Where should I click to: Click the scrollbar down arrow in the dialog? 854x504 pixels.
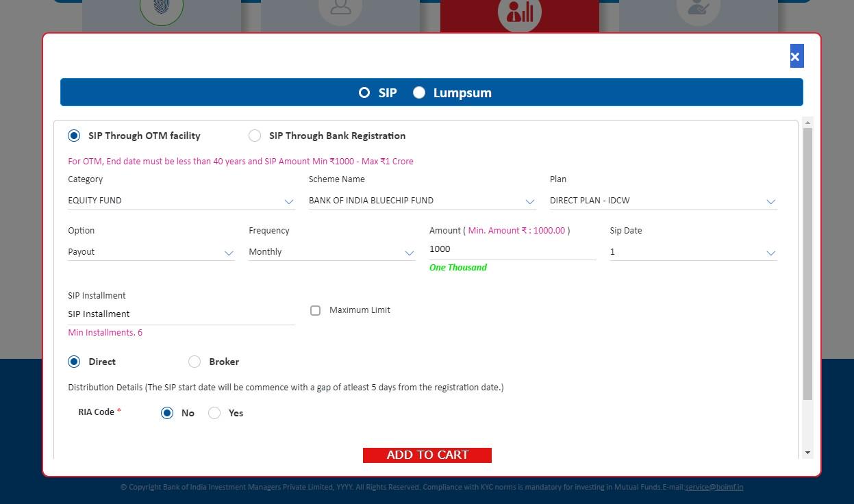807,453
